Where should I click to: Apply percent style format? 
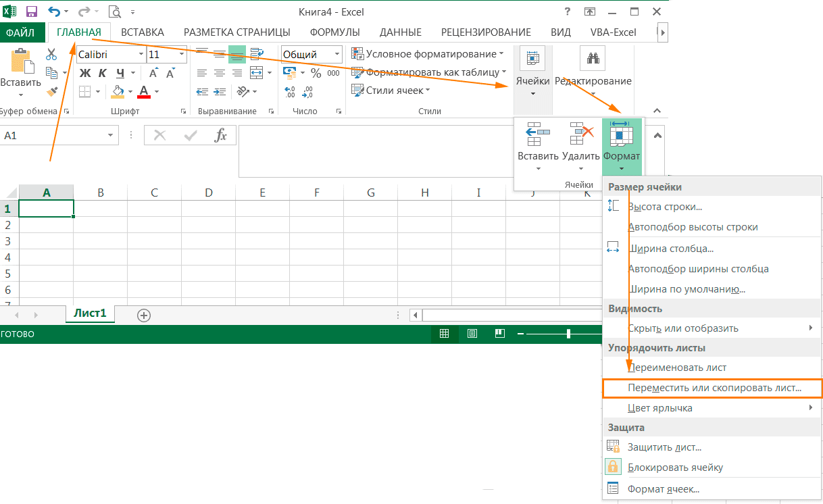(x=316, y=72)
